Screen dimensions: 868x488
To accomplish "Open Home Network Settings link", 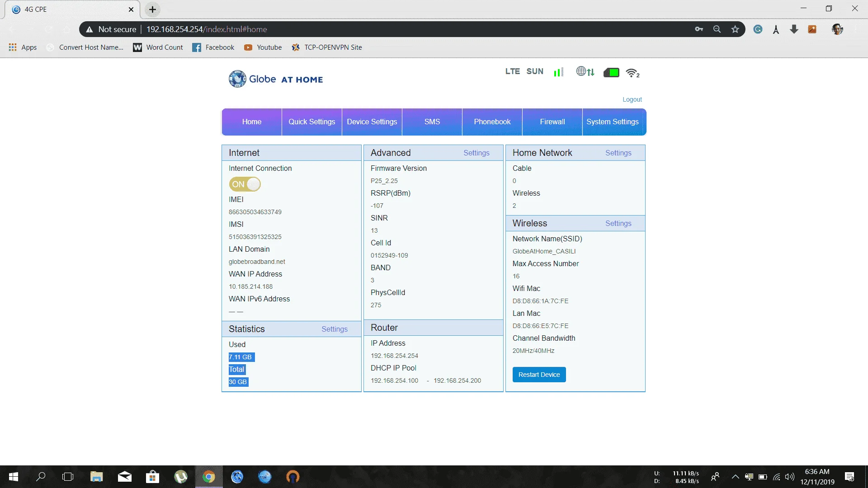I will click(x=618, y=153).
